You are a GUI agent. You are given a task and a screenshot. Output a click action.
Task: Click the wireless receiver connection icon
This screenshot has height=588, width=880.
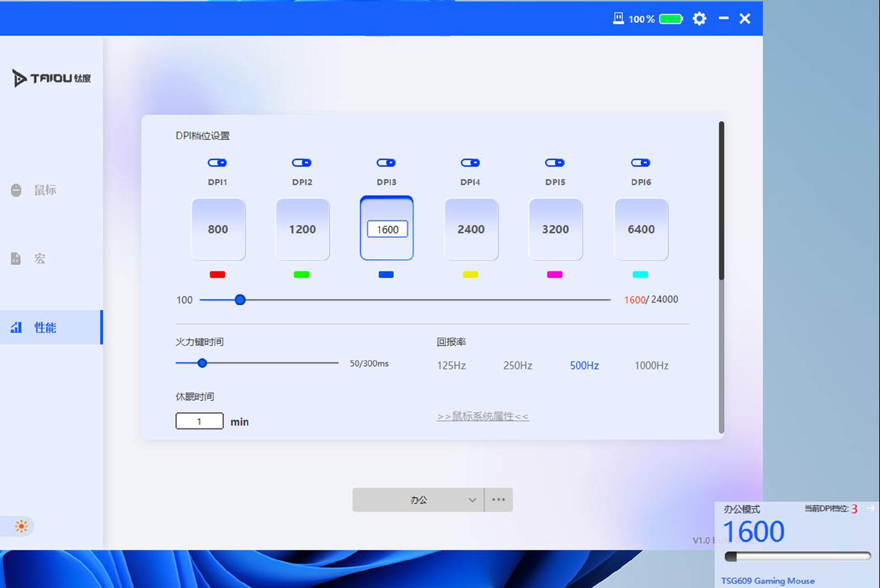click(618, 18)
